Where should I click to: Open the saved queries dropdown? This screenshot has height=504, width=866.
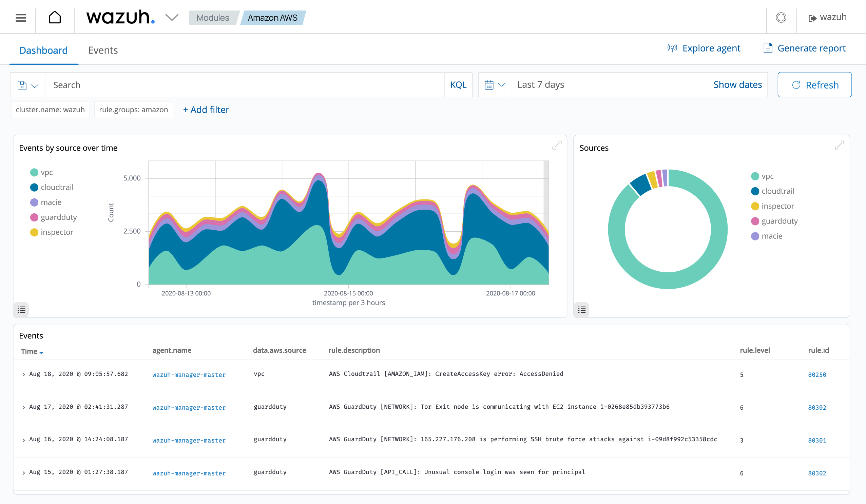point(28,85)
